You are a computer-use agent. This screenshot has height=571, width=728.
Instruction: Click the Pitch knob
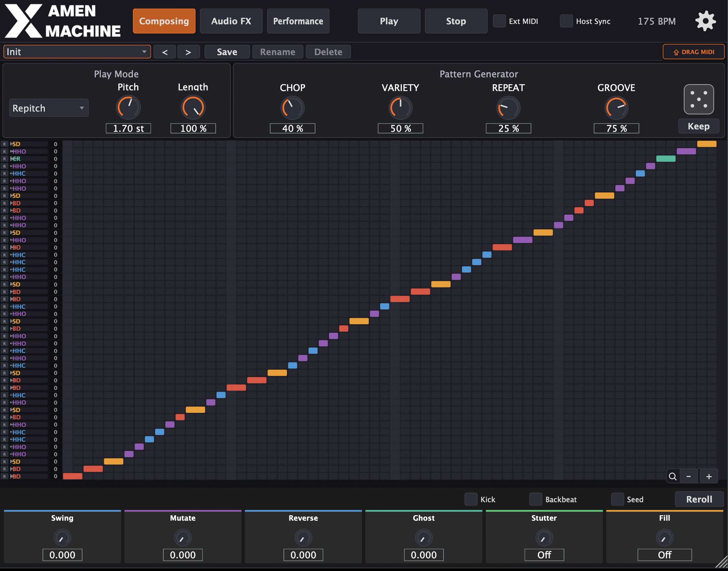pyautogui.click(x=128, y=107)
